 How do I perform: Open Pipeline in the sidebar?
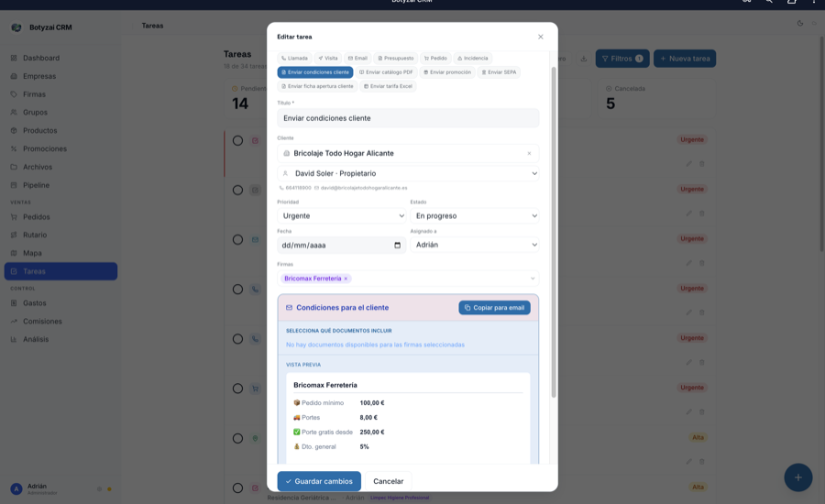(60, 185)
